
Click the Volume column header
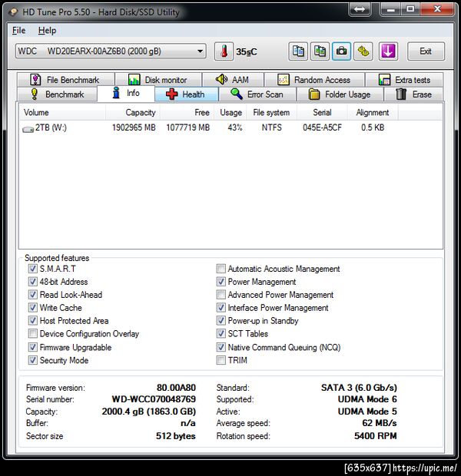coord(62,113)
